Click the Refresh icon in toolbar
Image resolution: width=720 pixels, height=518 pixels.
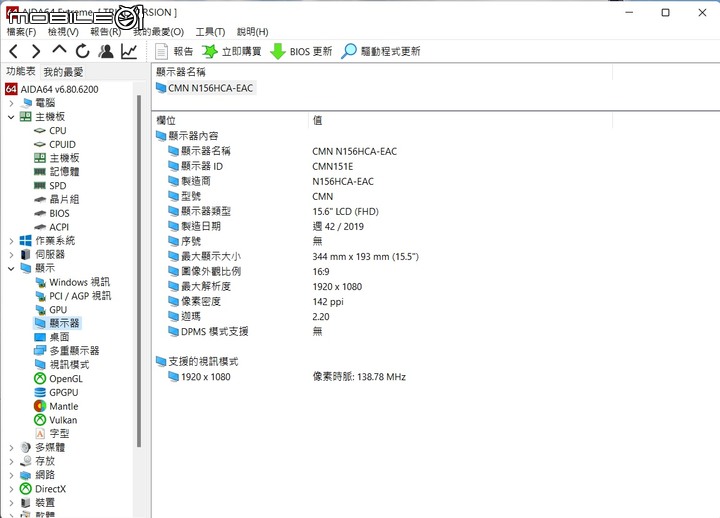click(x=83, y=51)
